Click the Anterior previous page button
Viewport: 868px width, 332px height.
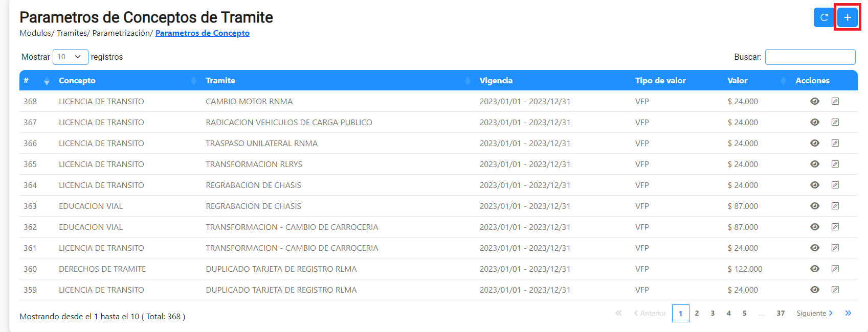tap(650, 313)
